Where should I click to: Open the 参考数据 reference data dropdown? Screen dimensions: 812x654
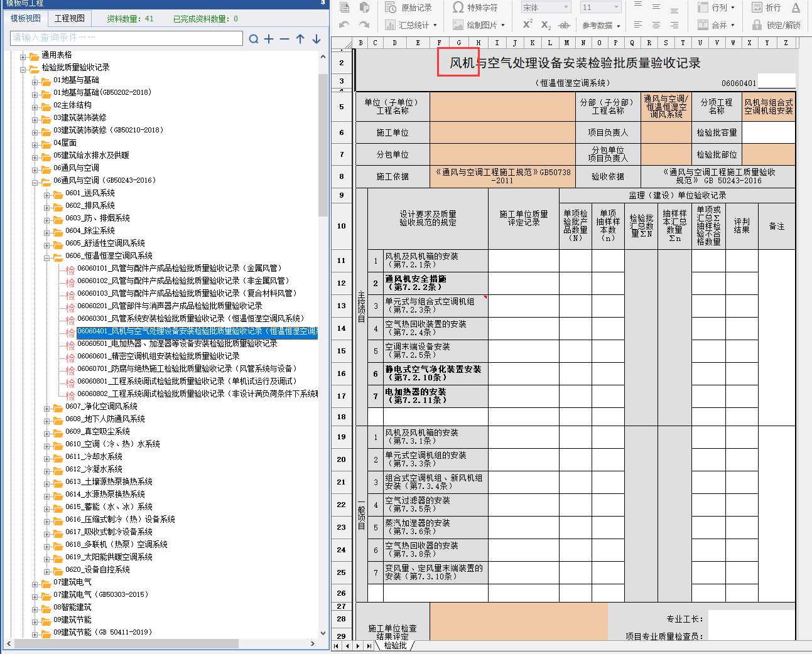click(601, 26)
